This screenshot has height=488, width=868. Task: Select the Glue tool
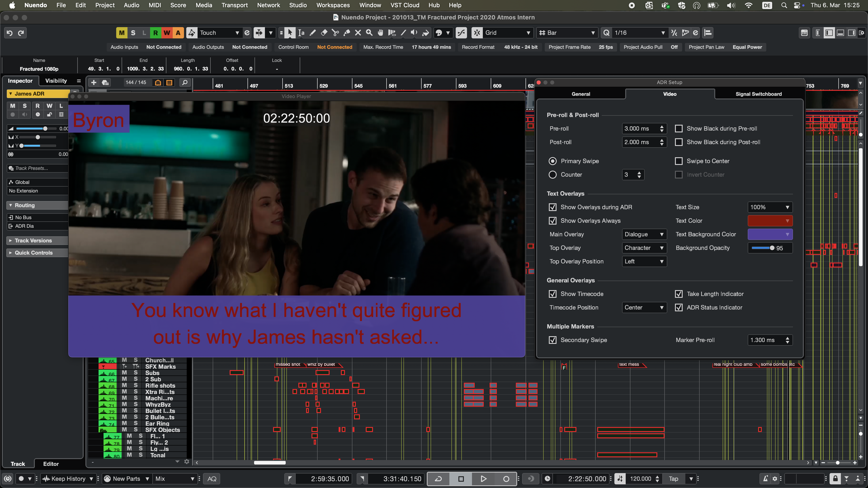pos(346,33)
